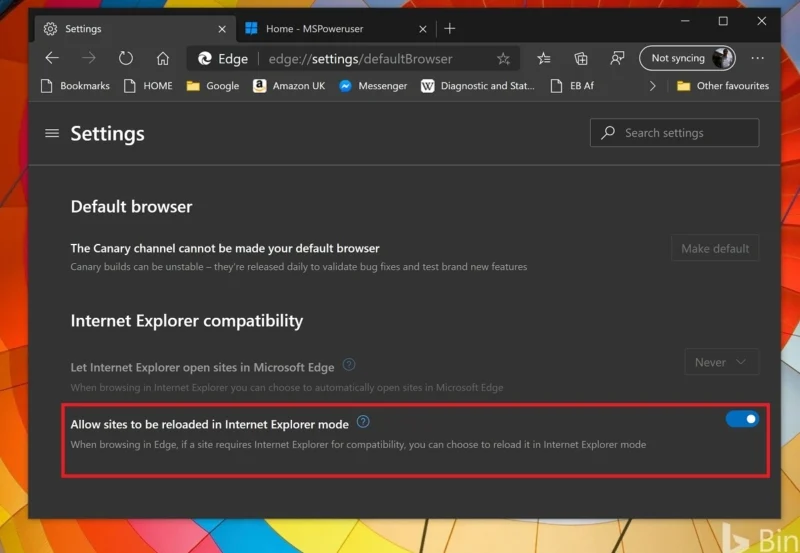Click the Search settings field
This screenshot has height=553, width=800.
675,133
